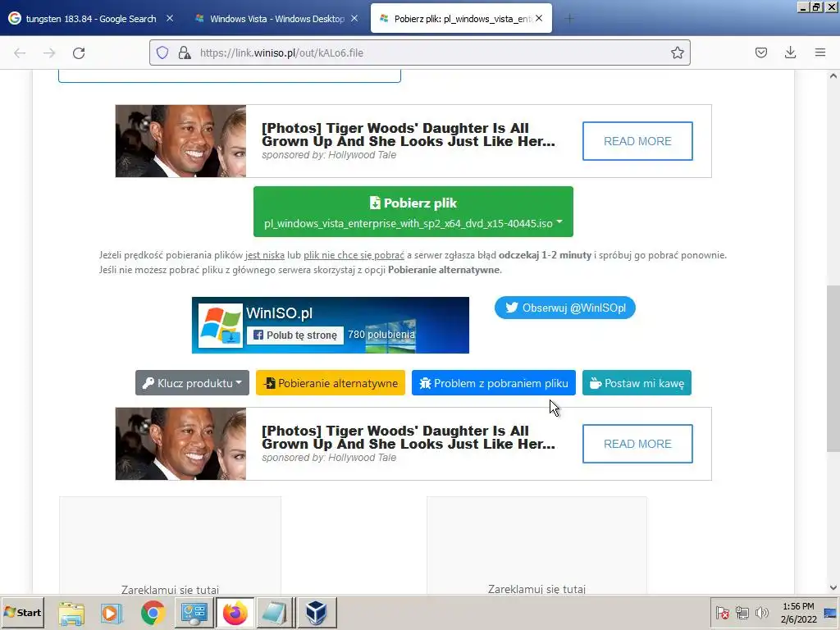Click the right 'Zareklamuj się tutaj' text
This screenshot has height=630, width=840.
[x=536, y=589]
